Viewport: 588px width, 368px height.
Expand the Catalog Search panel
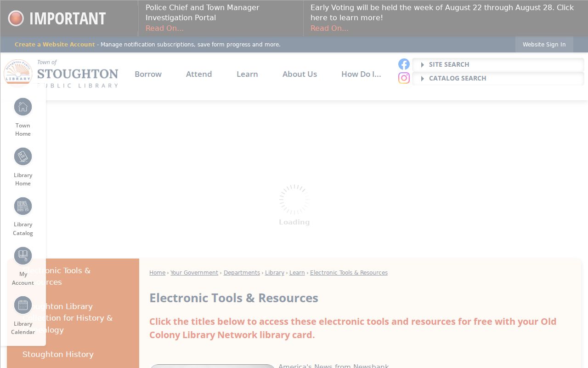pyautogui.click(x=498, y=78)
